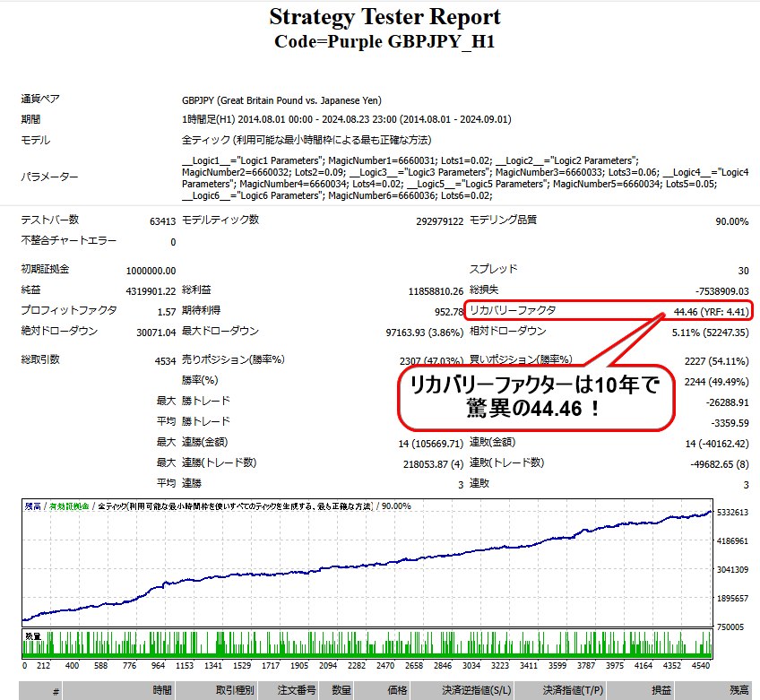This screenshot has height=700, width=760.
Task: Select the Code=Purple GBPJPY_H1 subtitle
Action: coord(384,42)
